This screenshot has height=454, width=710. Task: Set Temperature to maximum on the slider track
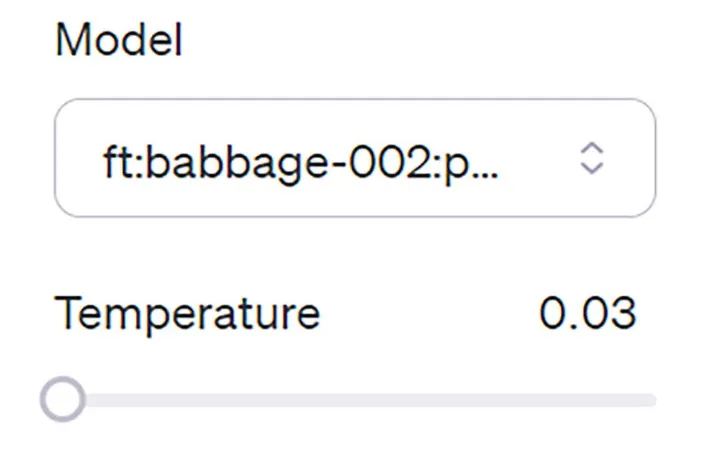654,401
